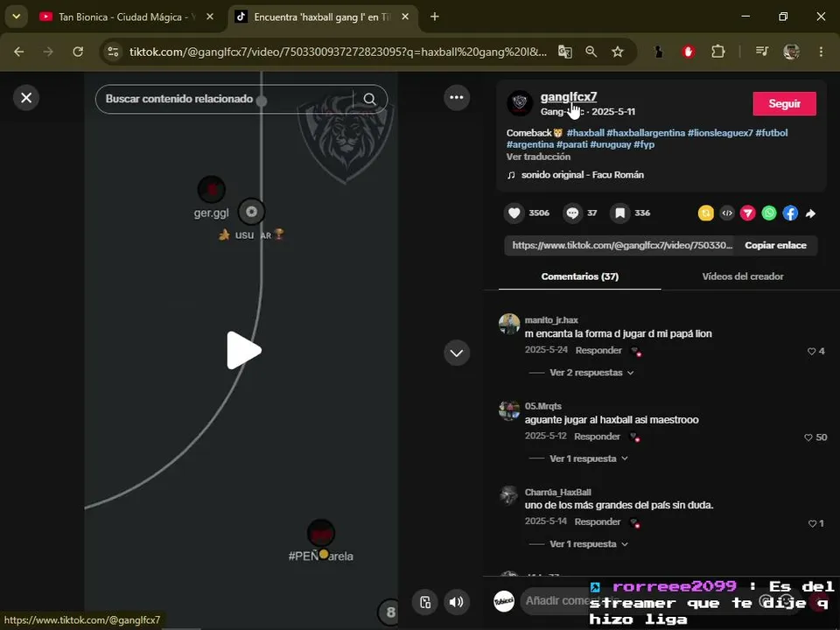Open a new browser tab
This screenshot has width=840, height=630.
[x=435, y=17]
